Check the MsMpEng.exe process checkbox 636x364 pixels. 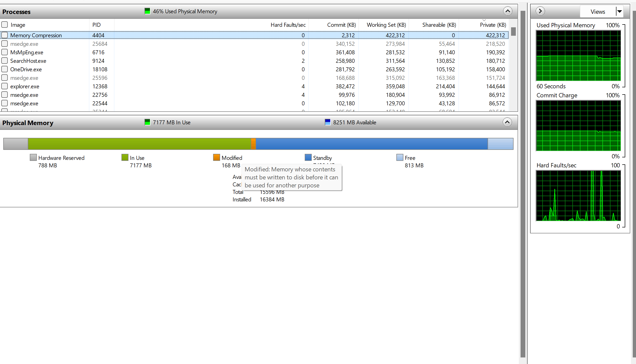pyautogui.click(x=5, y=52)
